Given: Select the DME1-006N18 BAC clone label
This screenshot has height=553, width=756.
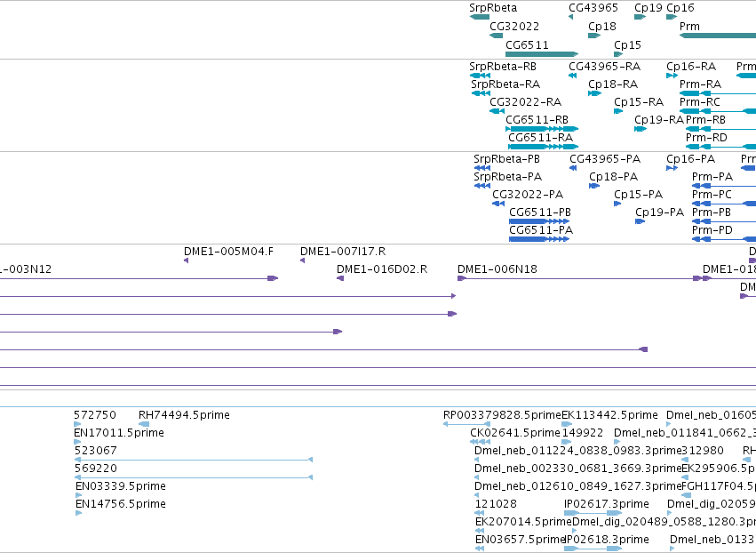Looking at the screenshot, I should (497, 269).
